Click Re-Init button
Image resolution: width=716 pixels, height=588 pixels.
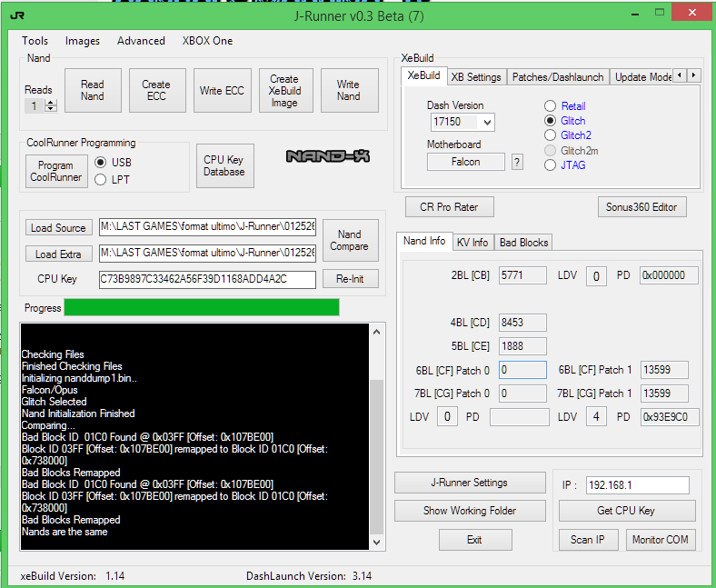(350, 279)
